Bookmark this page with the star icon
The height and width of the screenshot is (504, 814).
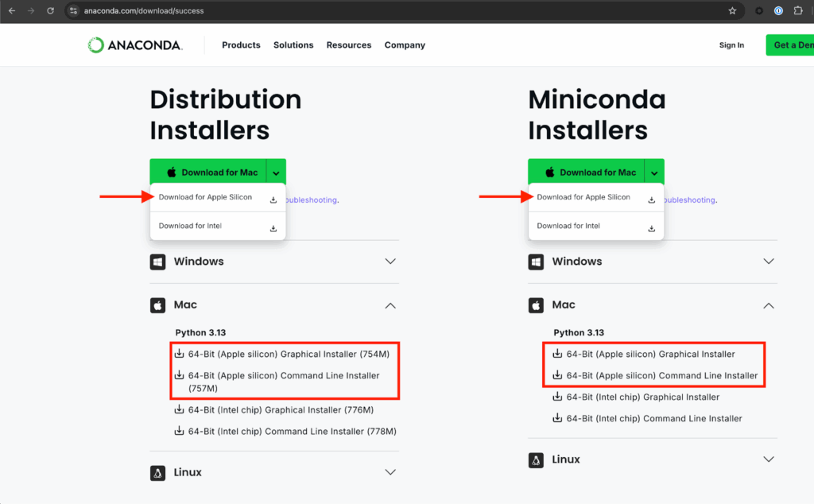(x=732, y=11)
